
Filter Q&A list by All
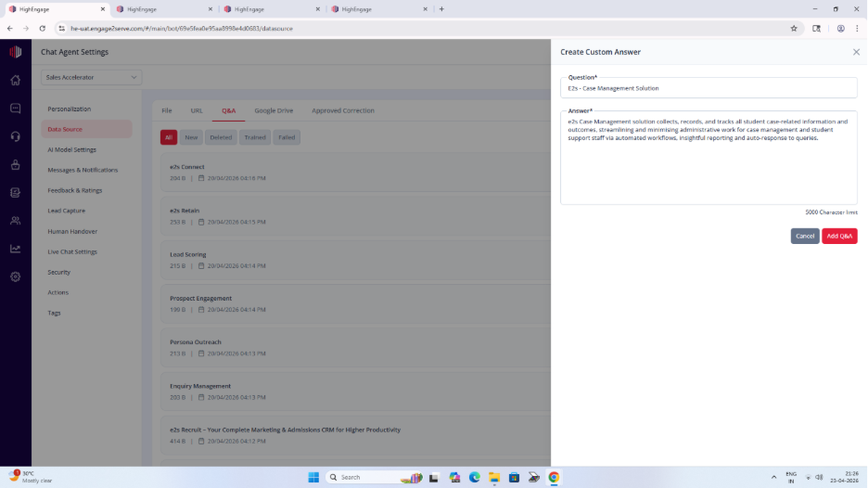pyautogui.click(x=169, y=137)
